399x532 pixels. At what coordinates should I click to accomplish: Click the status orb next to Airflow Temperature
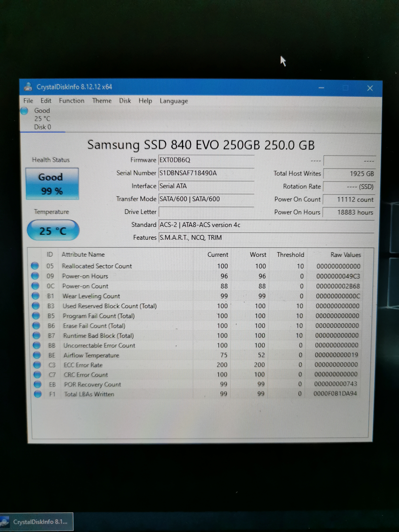pyautogui.click(x=37, y=355)
